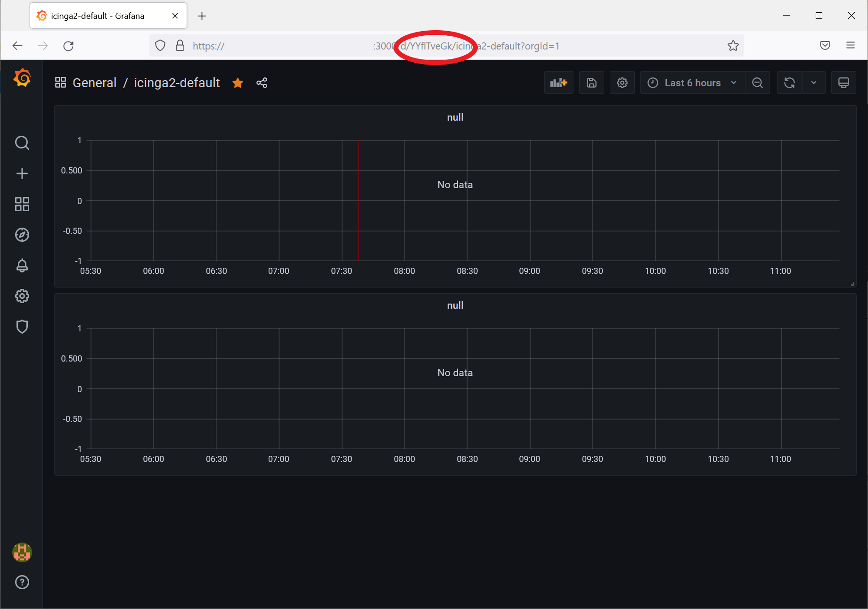Open the top null panel title menu
The image size is (868, 609).
[x=455, y=117]
